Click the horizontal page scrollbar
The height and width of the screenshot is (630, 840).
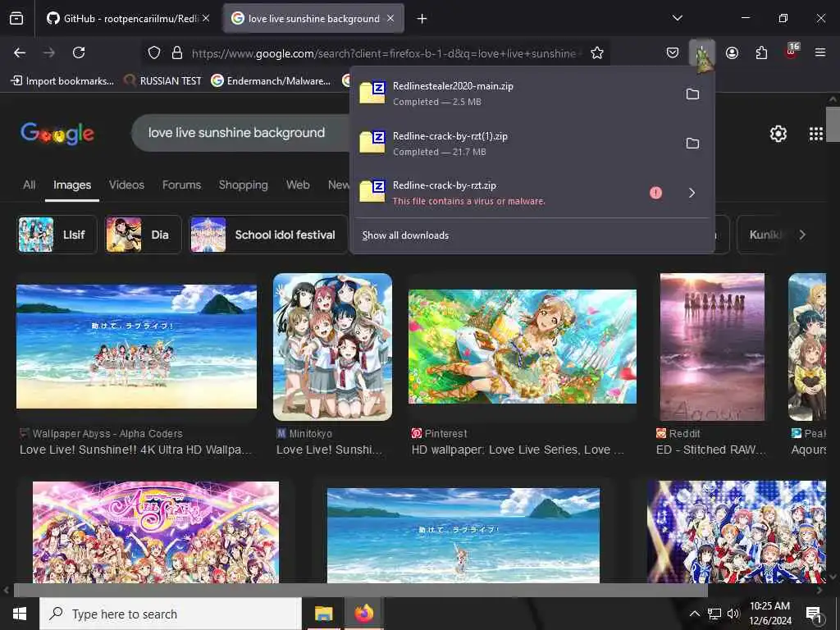361,591
